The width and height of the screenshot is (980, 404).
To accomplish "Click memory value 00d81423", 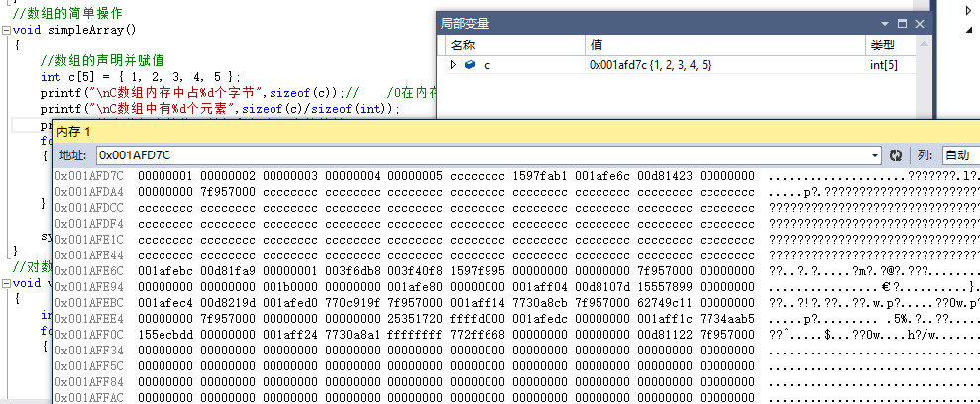I will click(x=665, y=176).
